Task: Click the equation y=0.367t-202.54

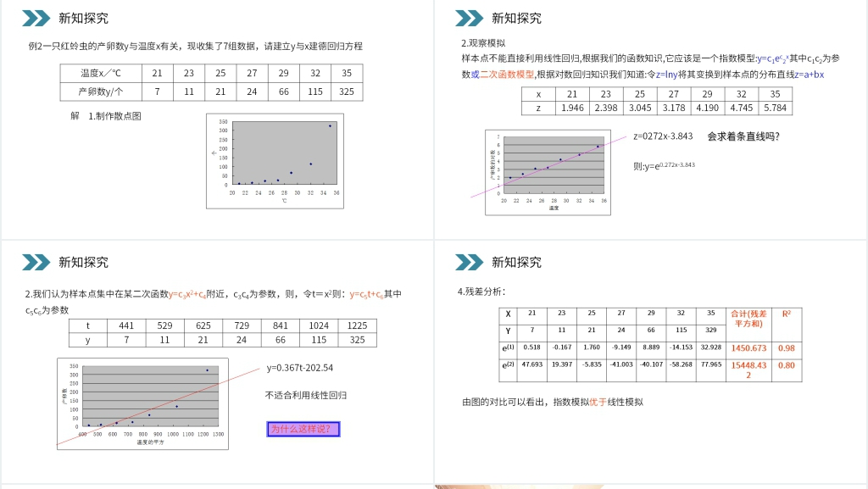Action: [x=300, y=368]
